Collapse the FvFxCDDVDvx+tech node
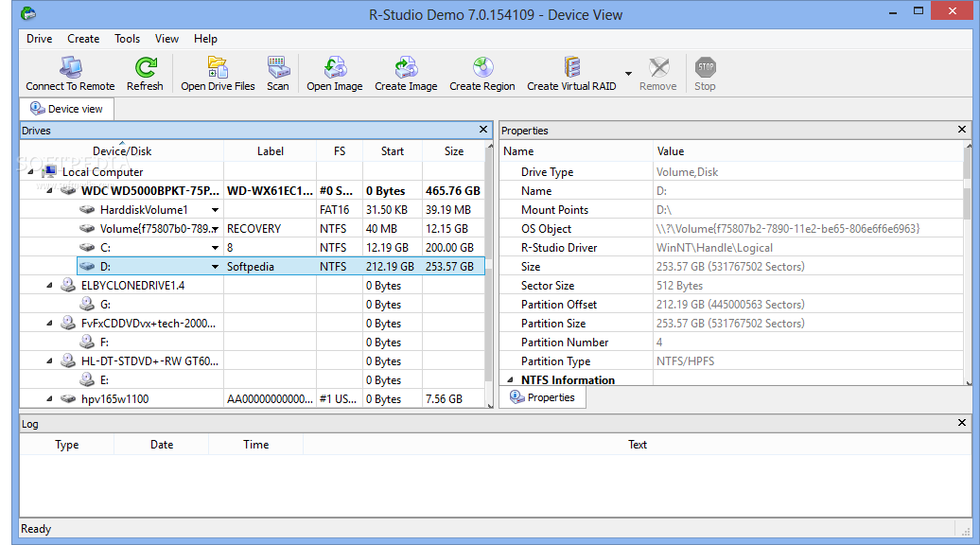Viewport: 980px width, 545px height. (x=49, y=324)
